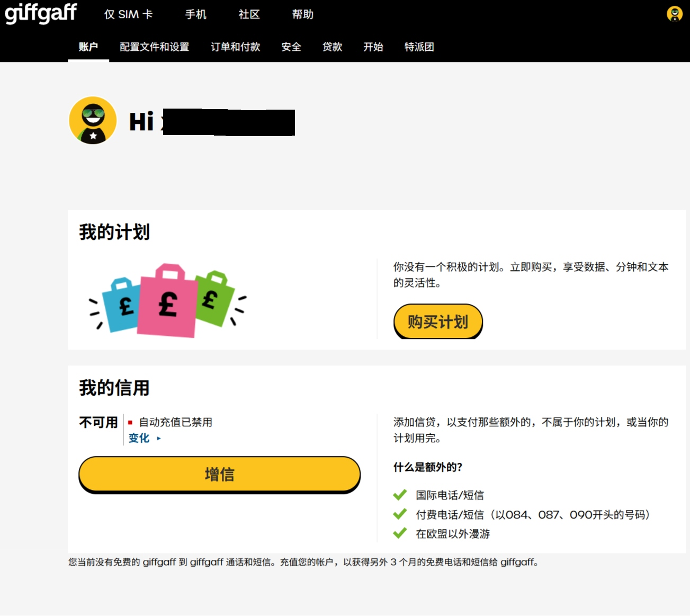The width and height of the screenshot is (690, 616).
Task: Select the 账户 tab
Action: click(x=88, y=47)
